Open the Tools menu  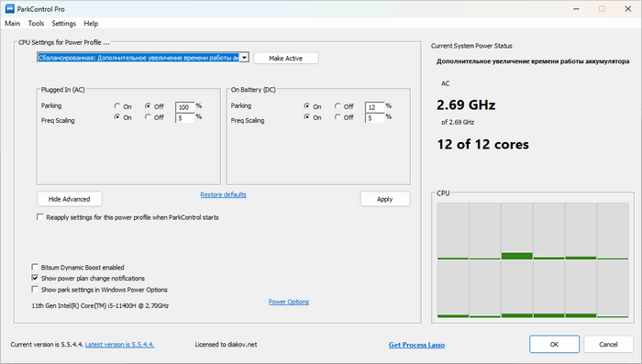tap(36, 23)
